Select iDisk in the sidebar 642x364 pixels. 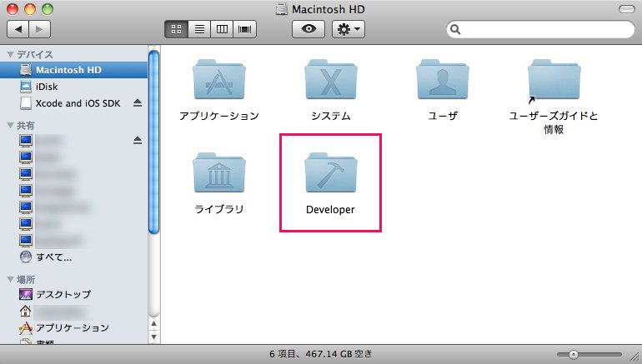73,87
